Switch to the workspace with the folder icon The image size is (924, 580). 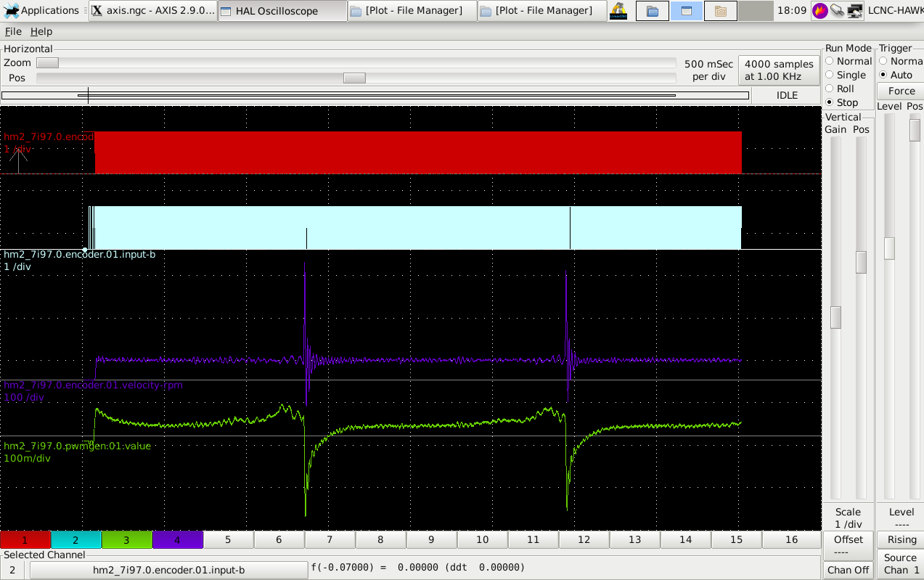click(653, 11)
